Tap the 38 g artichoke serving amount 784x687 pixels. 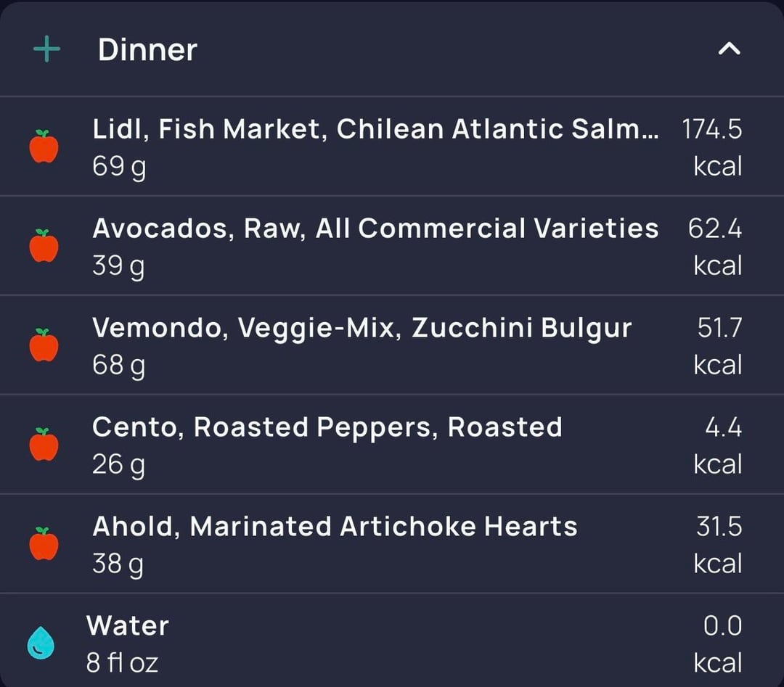[118, 564]
